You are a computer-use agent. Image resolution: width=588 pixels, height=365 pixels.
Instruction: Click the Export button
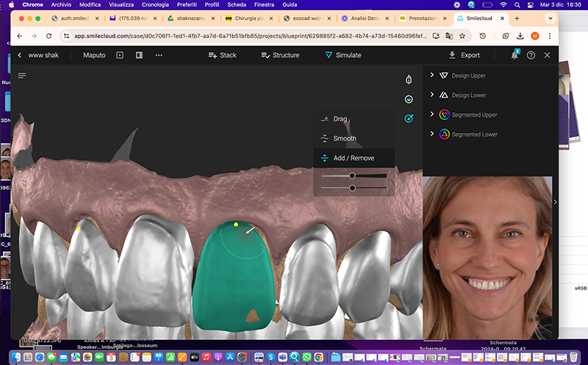point(465,55)
